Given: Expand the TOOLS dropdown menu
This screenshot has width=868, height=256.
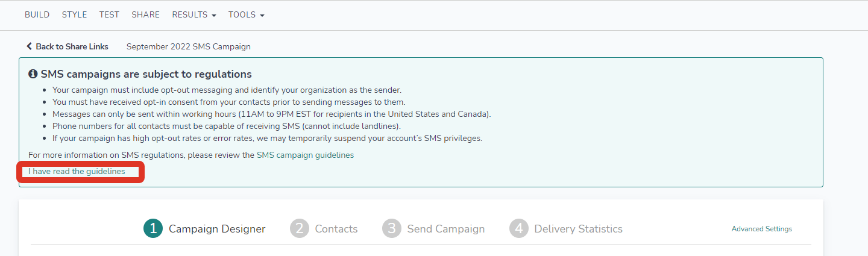Looking at the screenshot, I should pos(246,14).
